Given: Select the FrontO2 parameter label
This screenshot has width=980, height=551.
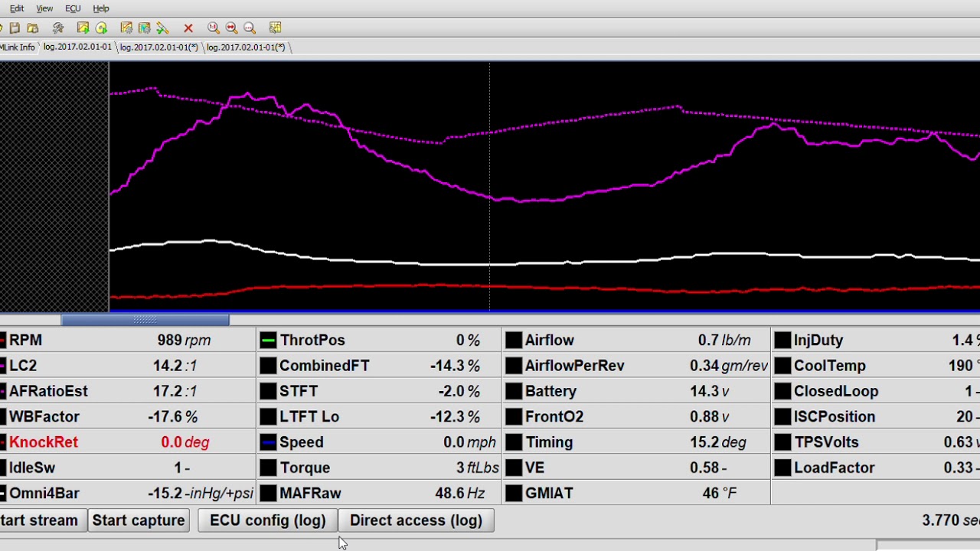Looking at the screenshot, I should [x=554, y=417].
